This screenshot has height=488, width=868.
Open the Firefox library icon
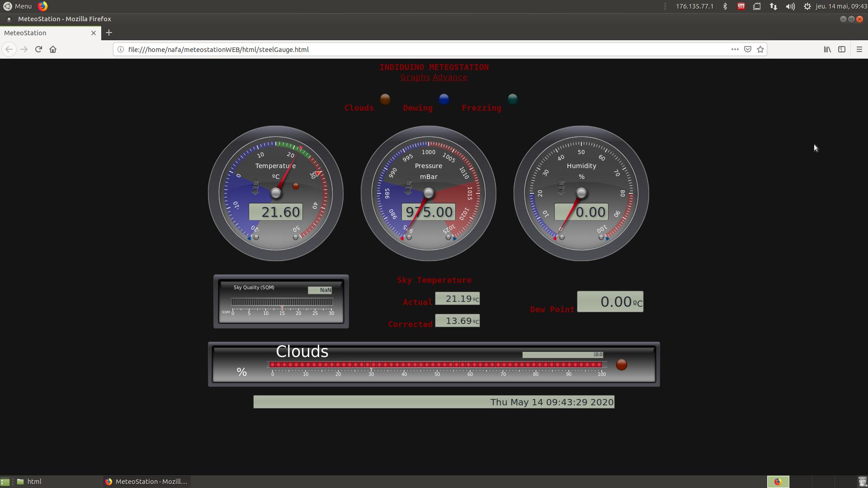pos(827,49)
